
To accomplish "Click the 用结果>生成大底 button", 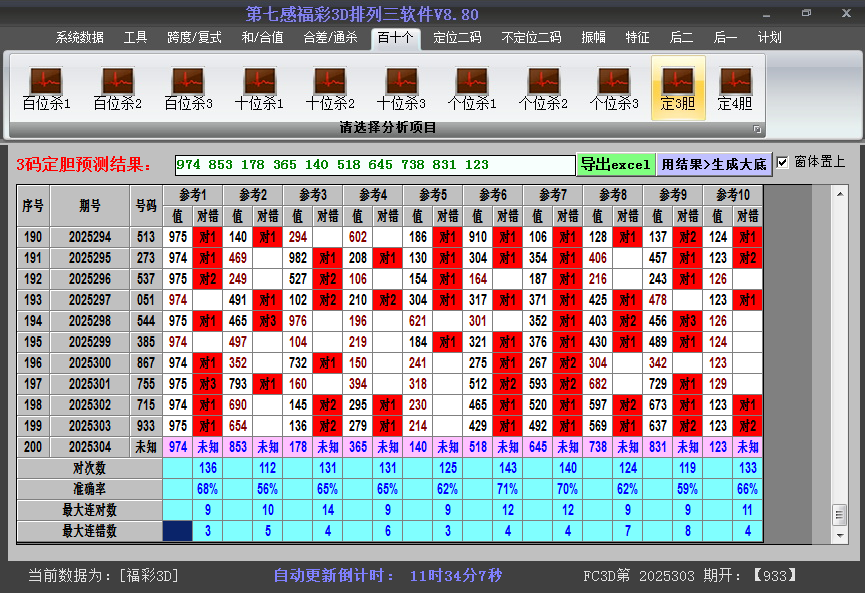I will point(712,163).
